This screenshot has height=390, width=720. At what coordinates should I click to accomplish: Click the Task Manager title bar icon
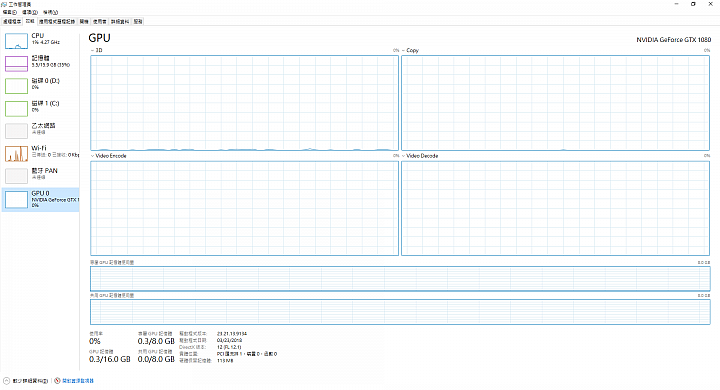click(4, 4)
